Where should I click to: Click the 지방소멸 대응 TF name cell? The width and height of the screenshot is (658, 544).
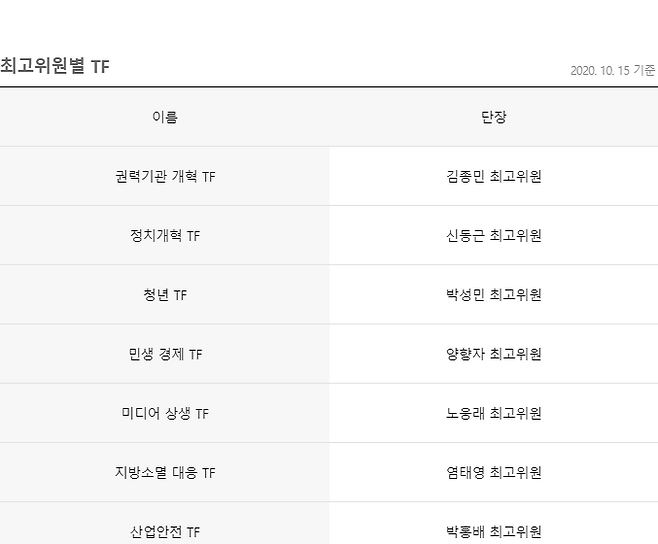[x=165, y=472]
